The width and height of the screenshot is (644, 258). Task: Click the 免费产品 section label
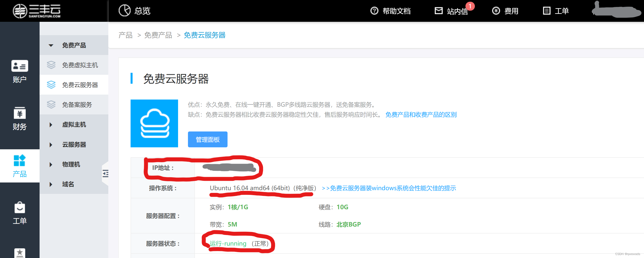(74, 45)
